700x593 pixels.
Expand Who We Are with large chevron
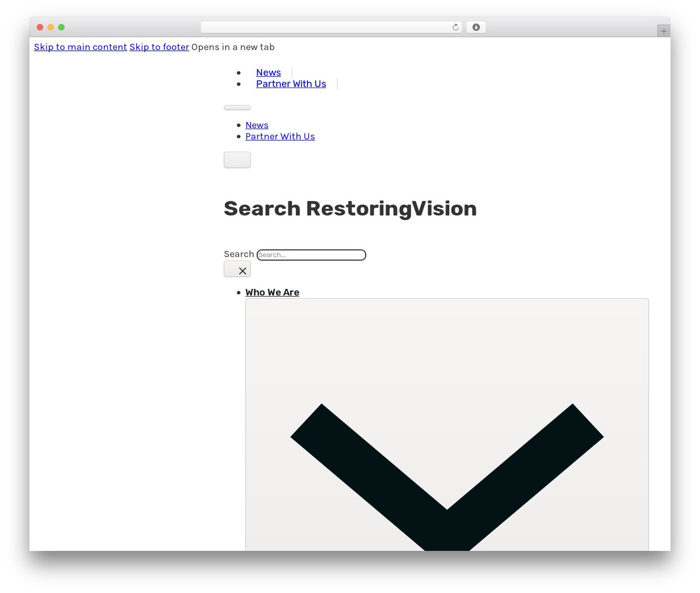[x=447, y=425]
